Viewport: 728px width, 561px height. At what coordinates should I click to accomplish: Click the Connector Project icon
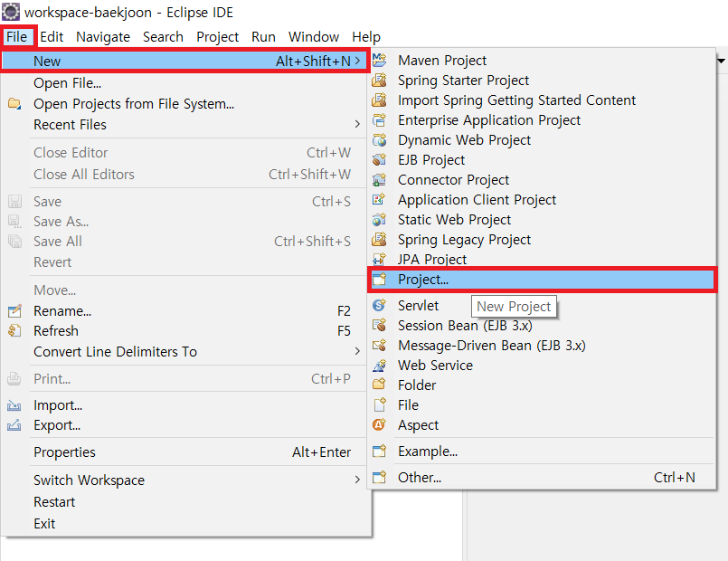click(x=379, y=180)
